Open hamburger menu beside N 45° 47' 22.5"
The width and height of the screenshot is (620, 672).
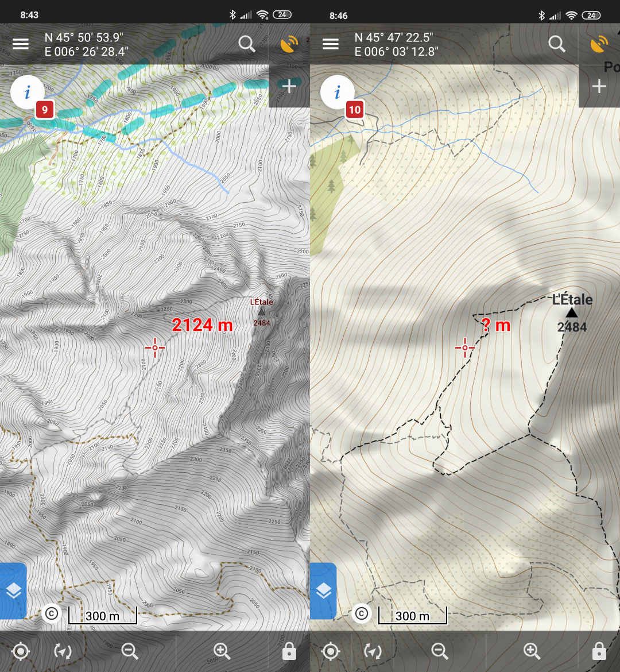(x=331, y=44)
